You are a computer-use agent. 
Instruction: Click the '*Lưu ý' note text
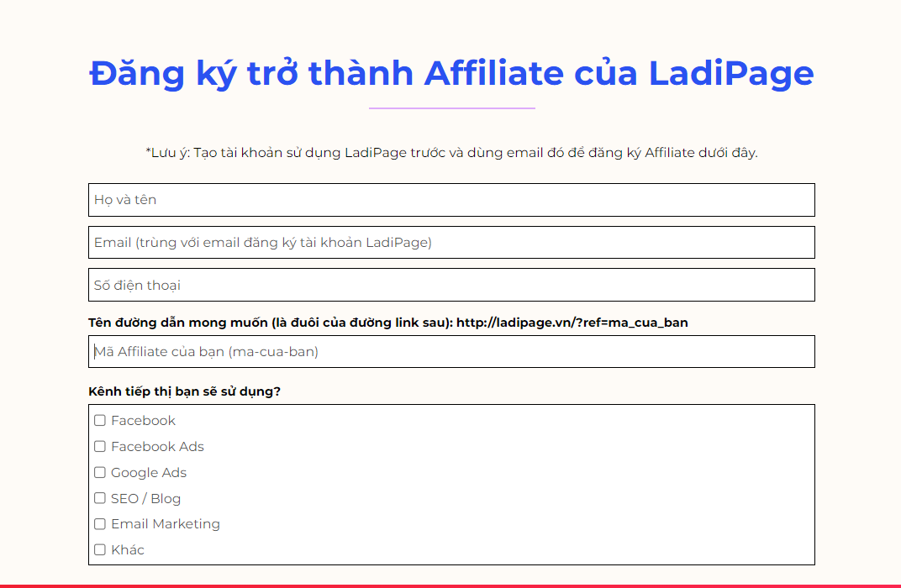pyautogui.click(x=451, y=153)
